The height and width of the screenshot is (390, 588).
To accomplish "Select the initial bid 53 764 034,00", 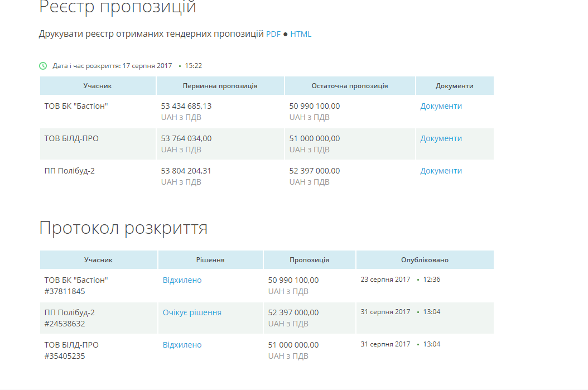I will coord(186,138).
